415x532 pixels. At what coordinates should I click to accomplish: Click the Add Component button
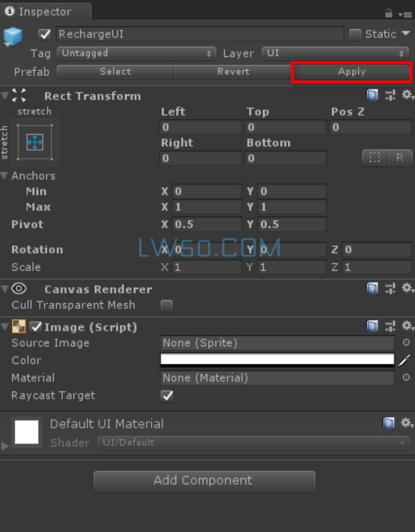[x=204, y=480]
